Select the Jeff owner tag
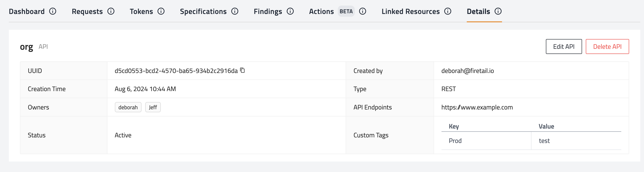Image resolution: width=644 pixels, height=172 pixels. pos(153,107)
